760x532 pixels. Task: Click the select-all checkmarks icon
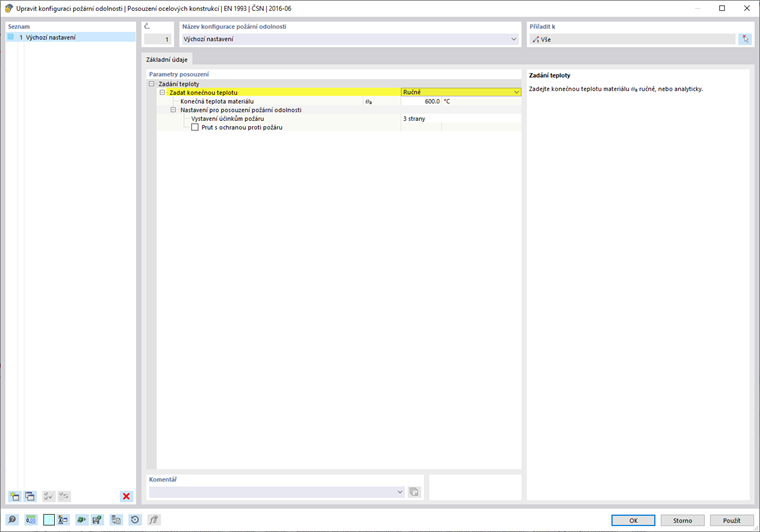coord(48,496)
